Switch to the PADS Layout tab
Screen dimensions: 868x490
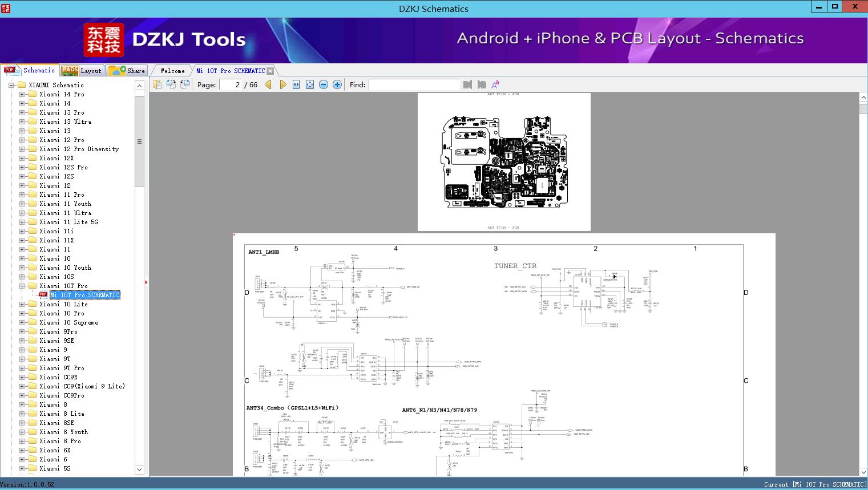[82, 71]
